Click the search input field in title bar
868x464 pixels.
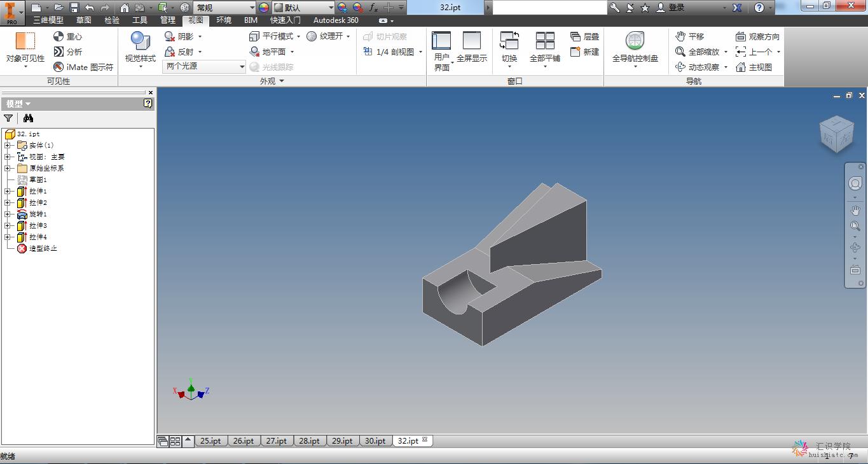[x=550, y=8]
